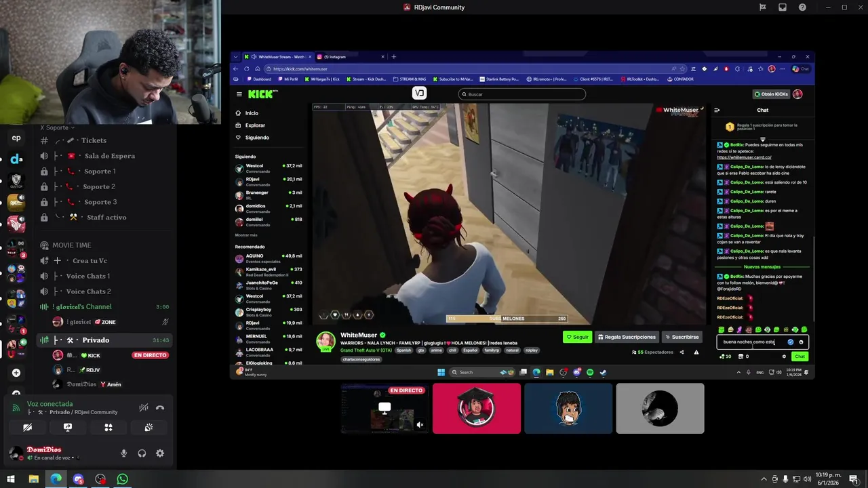Open Kick hamburger sidebar menu
Image resolution: width=868 pixels, height=488 pixels.
pos(239,94)
